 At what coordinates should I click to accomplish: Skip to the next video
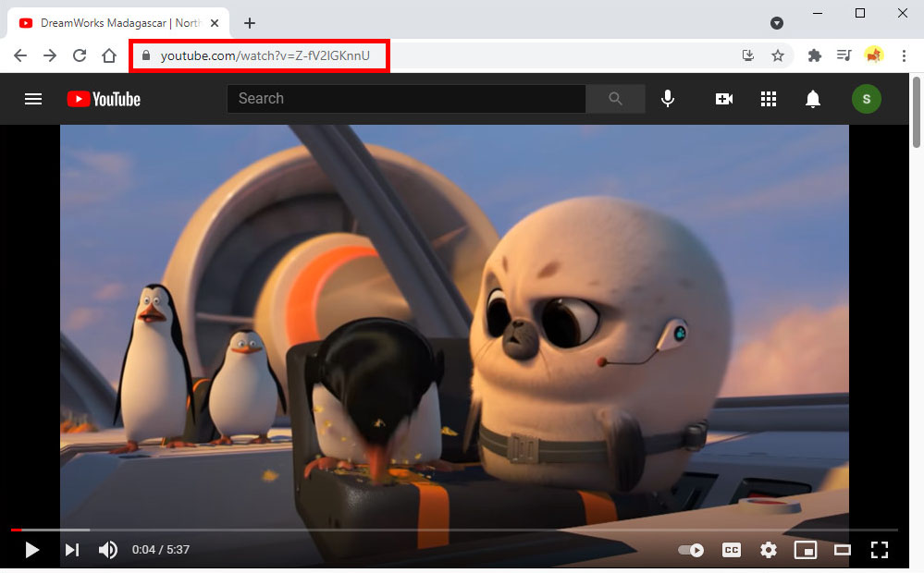[72, 550]
